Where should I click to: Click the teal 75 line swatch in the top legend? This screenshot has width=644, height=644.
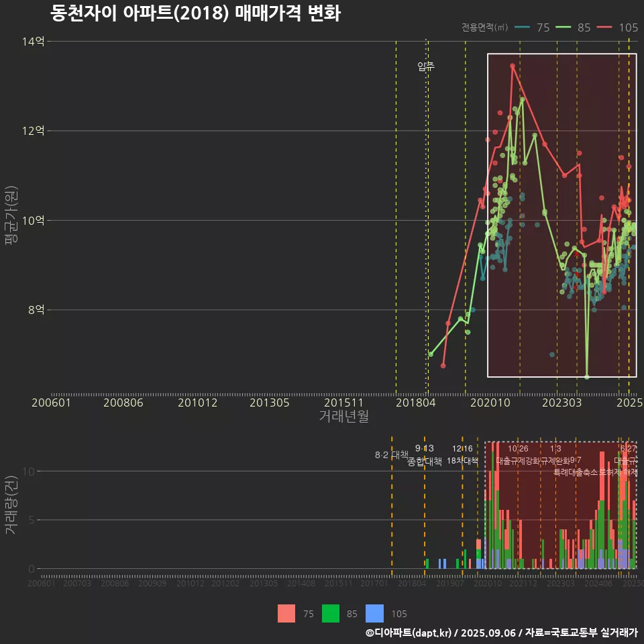[x=522, y=28]
